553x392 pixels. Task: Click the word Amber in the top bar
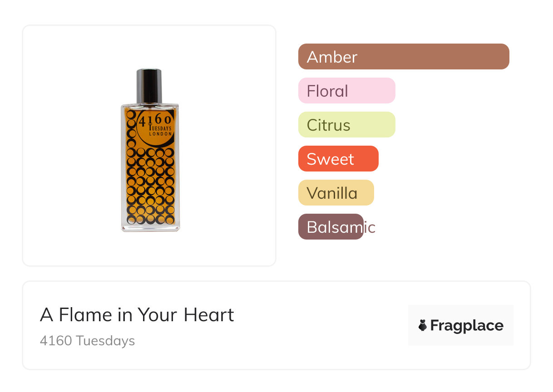tap(332, 57)
